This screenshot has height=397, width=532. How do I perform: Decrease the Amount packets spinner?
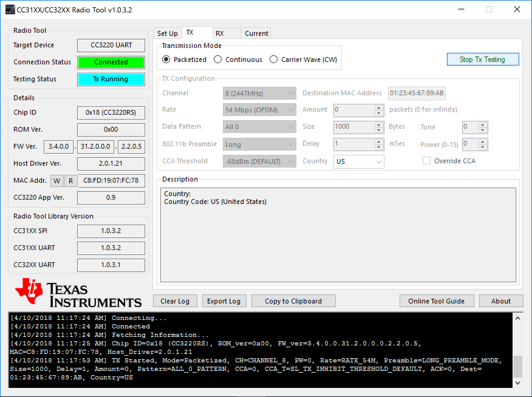pos(379,113)
